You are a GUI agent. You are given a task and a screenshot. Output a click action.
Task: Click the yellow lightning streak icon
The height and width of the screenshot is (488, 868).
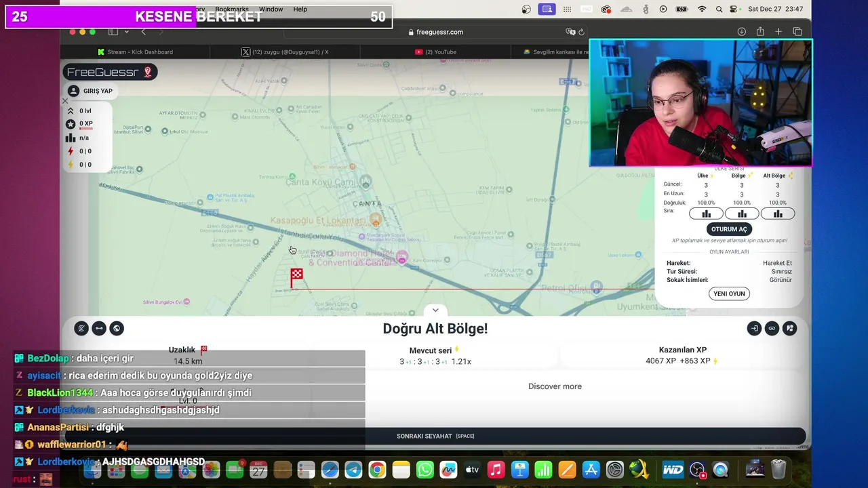pos(71,165)
